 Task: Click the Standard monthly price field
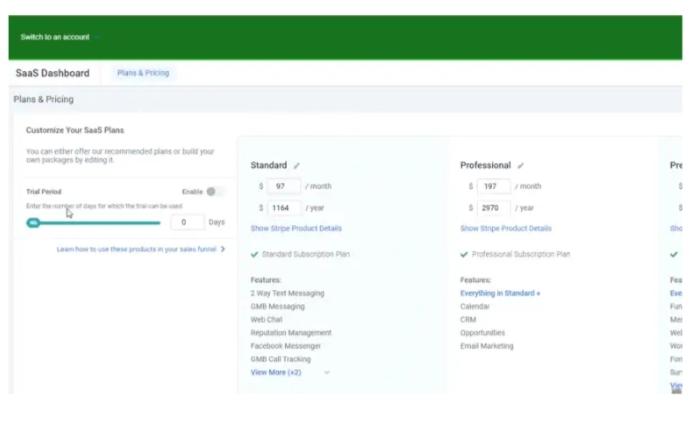click(284, 186)
